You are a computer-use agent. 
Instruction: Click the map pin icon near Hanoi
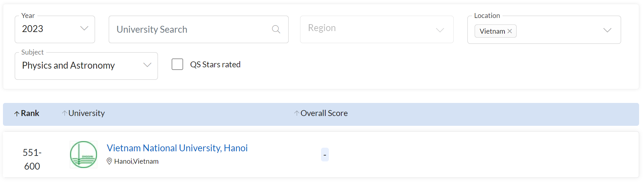(x=109, y=161)
